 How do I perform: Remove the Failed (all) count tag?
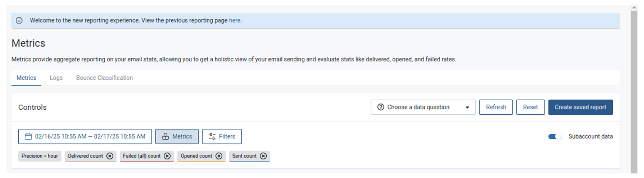coord(167,156)
